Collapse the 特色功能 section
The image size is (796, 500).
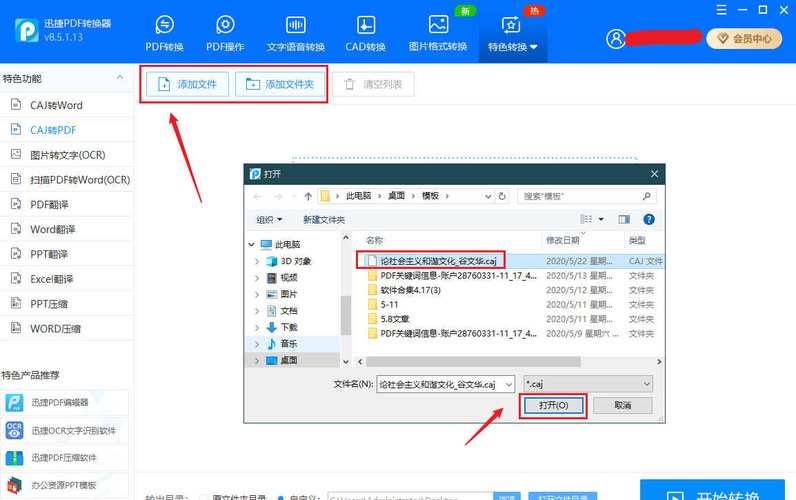(x=120, y=78)
